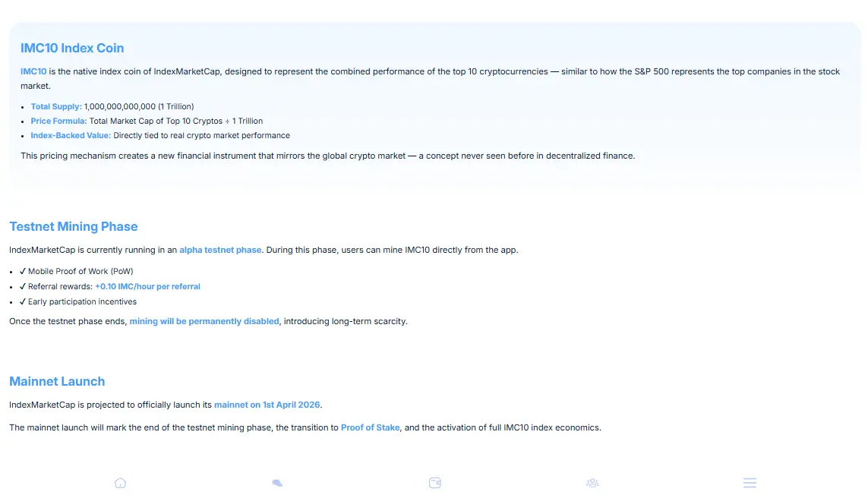The height and width of the screenshot is (495, 868).
Task: Click the 'Index-Backed Value:' label
Action: coord(71,135)
